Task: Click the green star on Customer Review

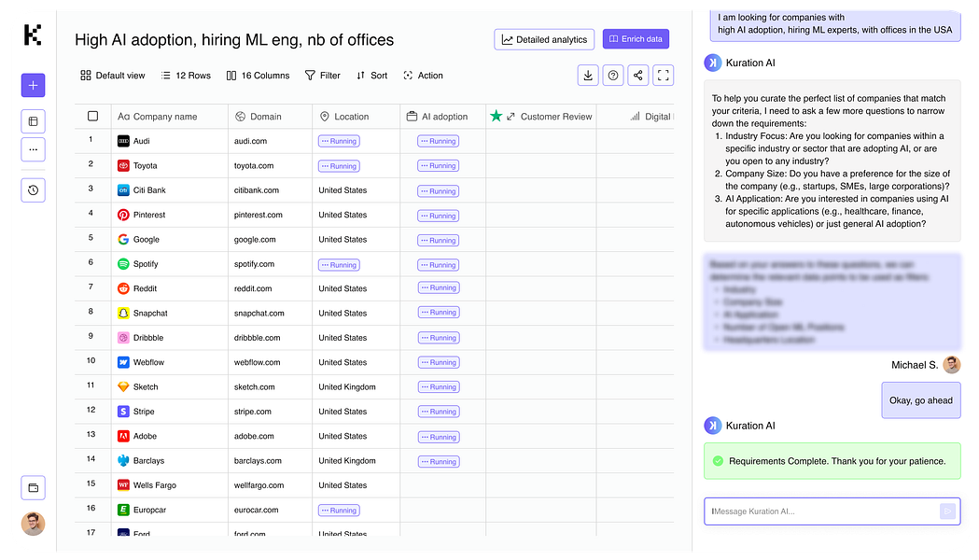Action: [x=496, y=116]
